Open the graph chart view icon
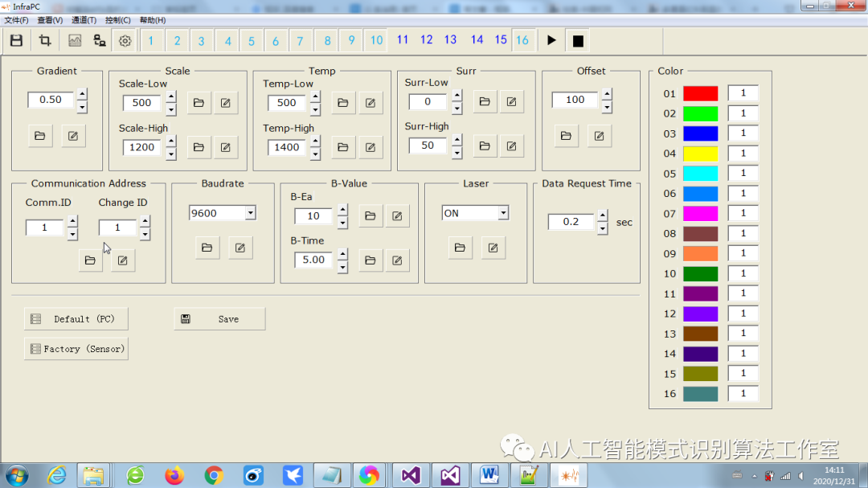Image resolution: width=868 pixels, height=488 pixels. [x=75, y=40]
